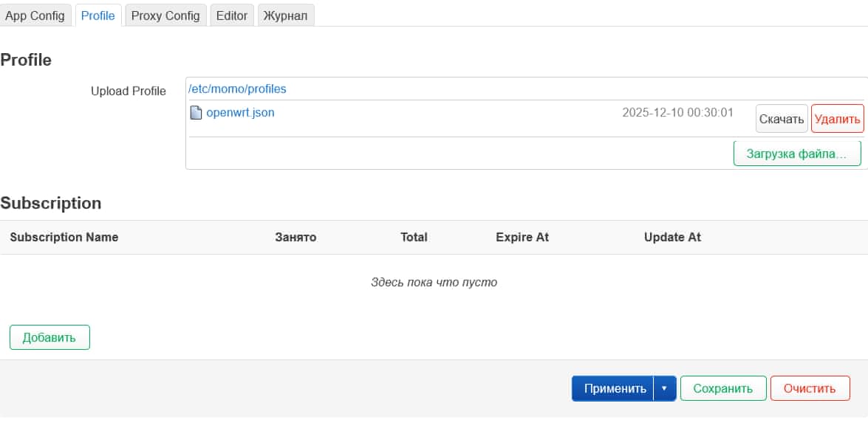Add a subscription via the Добавить button
Screen dimensions: 868x434
(49, 337)
